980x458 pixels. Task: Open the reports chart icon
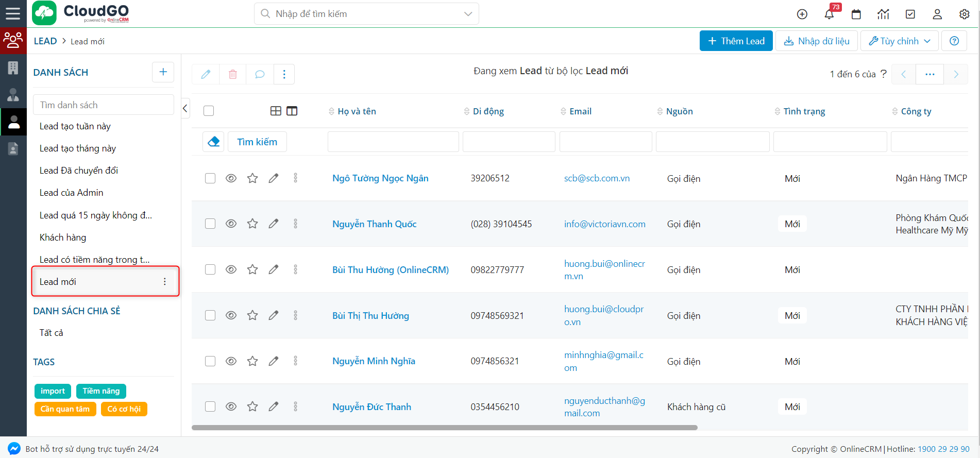click(883, 14)
